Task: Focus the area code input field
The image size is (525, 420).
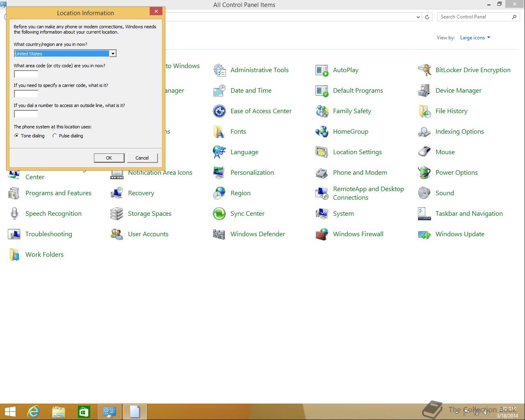Action: [26, 74]
